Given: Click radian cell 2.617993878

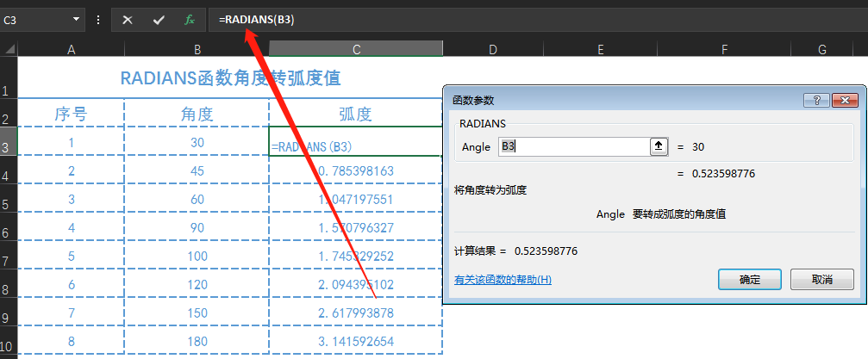Looking at the screenshot, I should [355, 313].
